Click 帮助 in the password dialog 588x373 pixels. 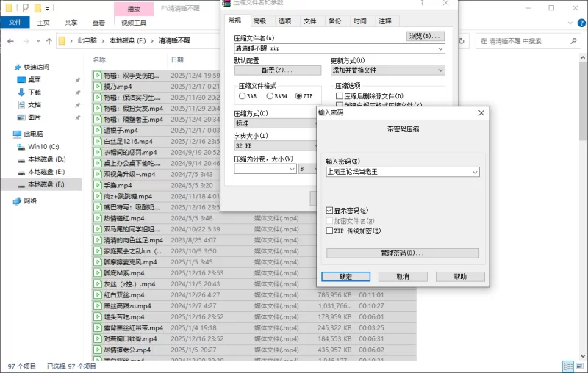(x=460, y=277)
